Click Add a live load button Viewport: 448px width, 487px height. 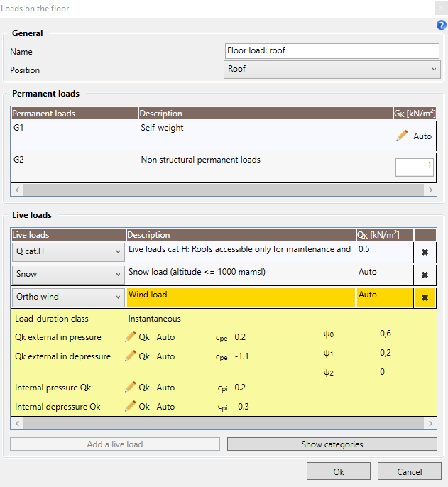[x=114, y=444]
